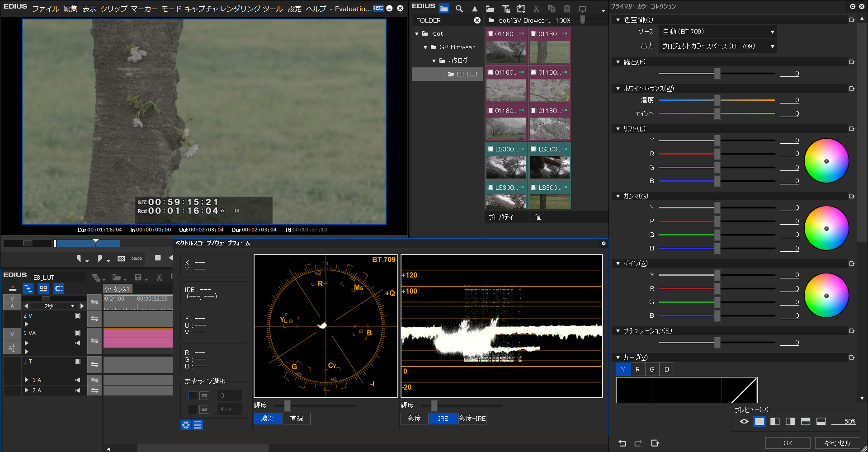The image size is (868, 452).
Task: Click the stop playback square button
Action: click(x=158, y=258)
